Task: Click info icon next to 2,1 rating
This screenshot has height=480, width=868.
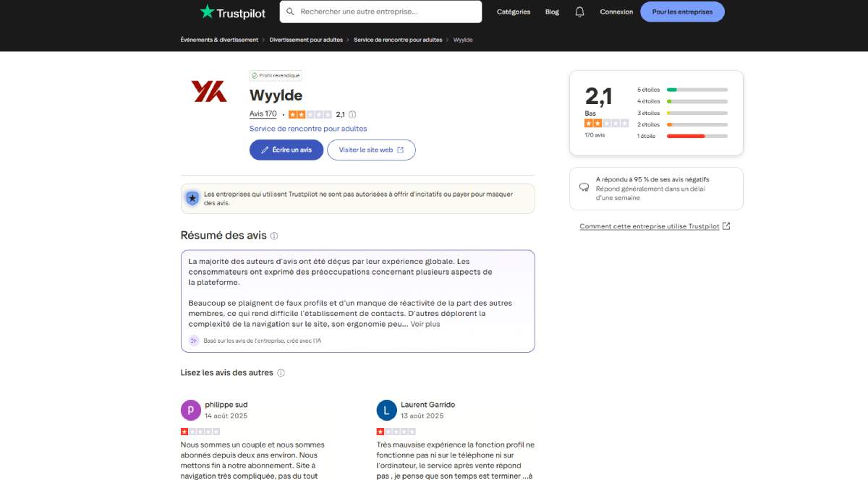Action: [352, 114]
